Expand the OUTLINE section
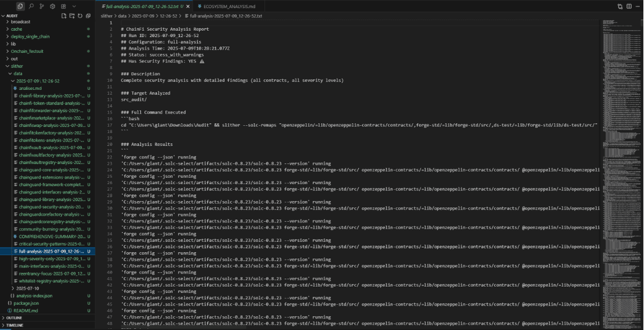The width and height of the screenshot is (644, 330). pyautogui.click(x=14, y=318)
